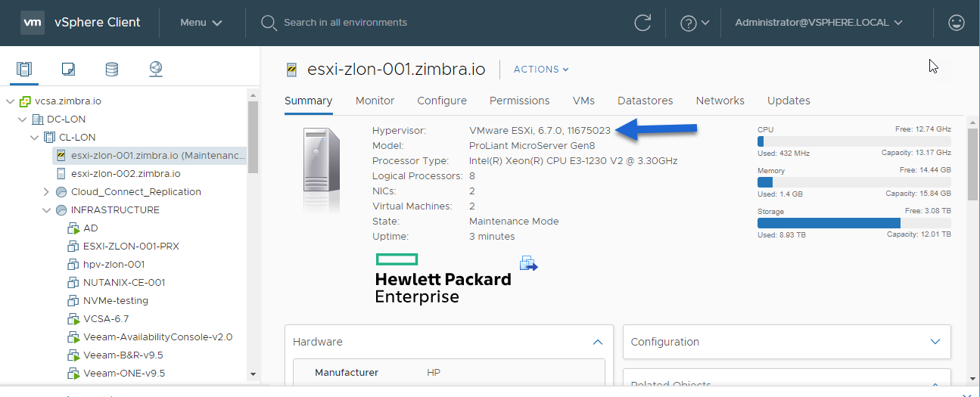The image size is (980, 397).
Task: Expand the Cloud_Connect_Replication node
Action: click(x=47, y=192)
